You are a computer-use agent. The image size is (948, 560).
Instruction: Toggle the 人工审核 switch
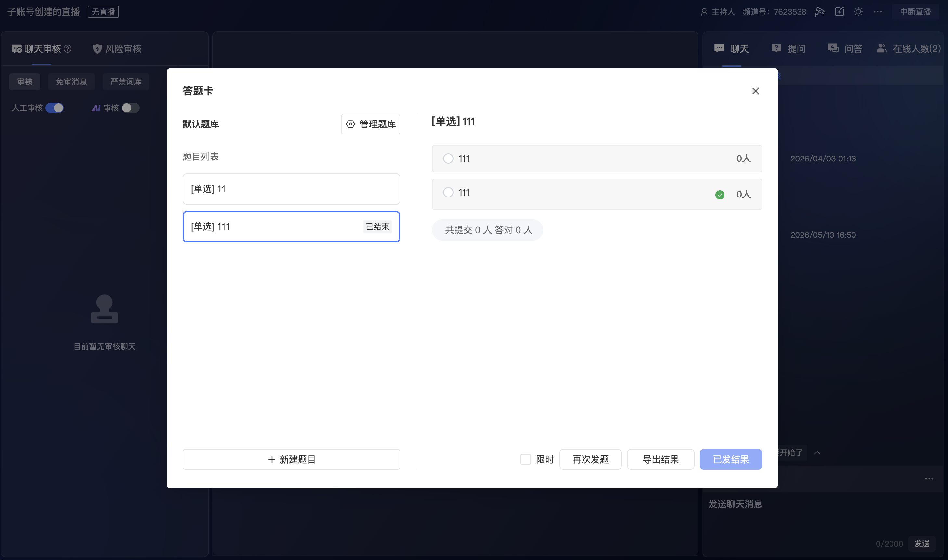tap(55, 108)
